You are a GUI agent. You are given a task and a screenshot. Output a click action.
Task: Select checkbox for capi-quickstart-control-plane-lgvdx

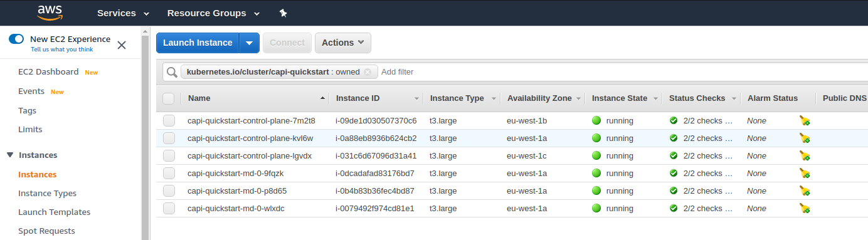(x=169, y=156)
